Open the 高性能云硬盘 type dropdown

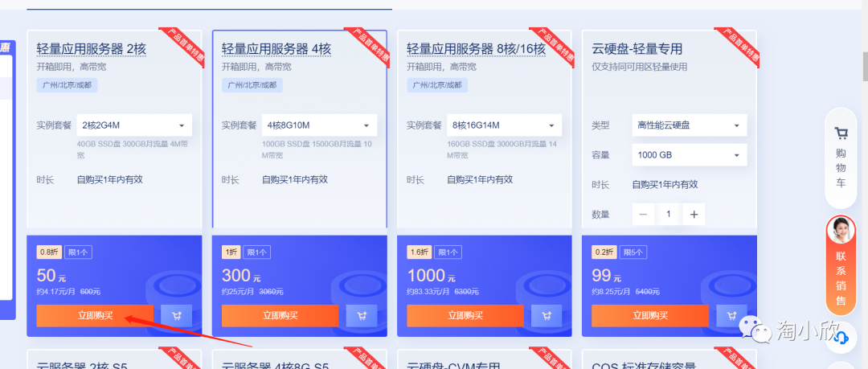click(690, 125)
